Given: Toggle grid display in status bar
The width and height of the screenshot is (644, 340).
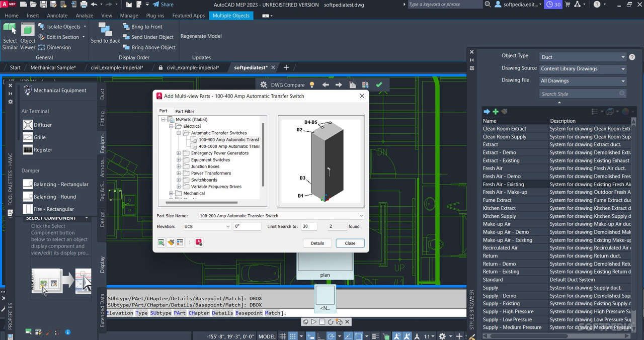Looking at the screenshot, I should pos(283,336).
